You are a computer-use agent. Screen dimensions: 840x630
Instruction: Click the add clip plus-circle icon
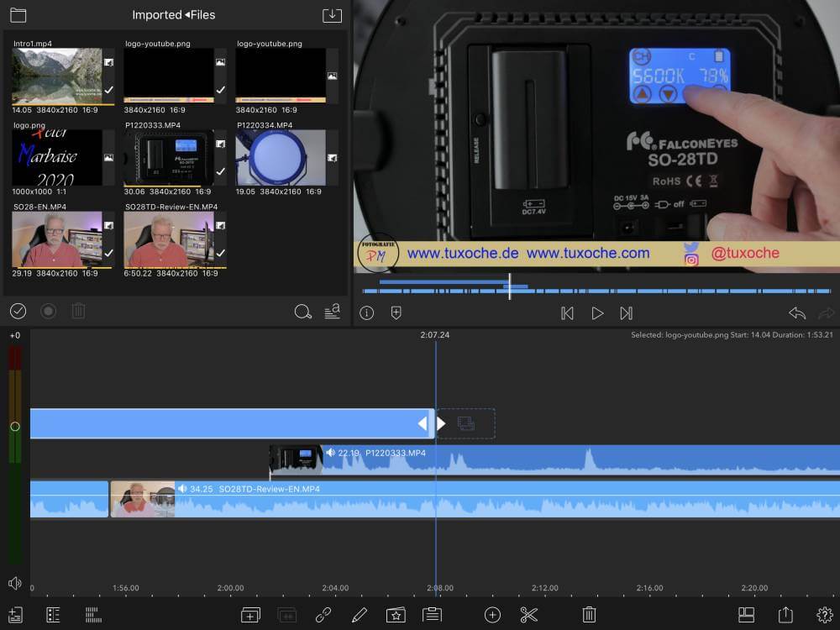click(x=492, y=615)
